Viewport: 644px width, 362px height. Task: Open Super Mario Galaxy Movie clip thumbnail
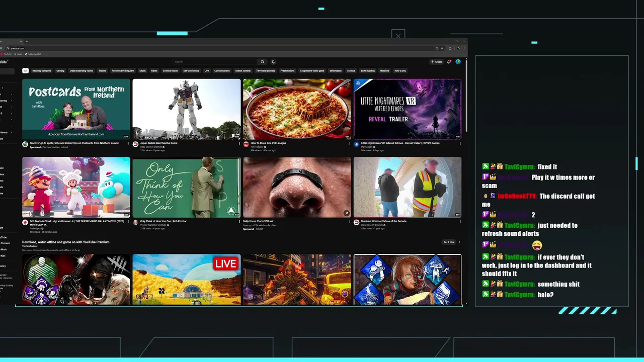tap(76, 188)
